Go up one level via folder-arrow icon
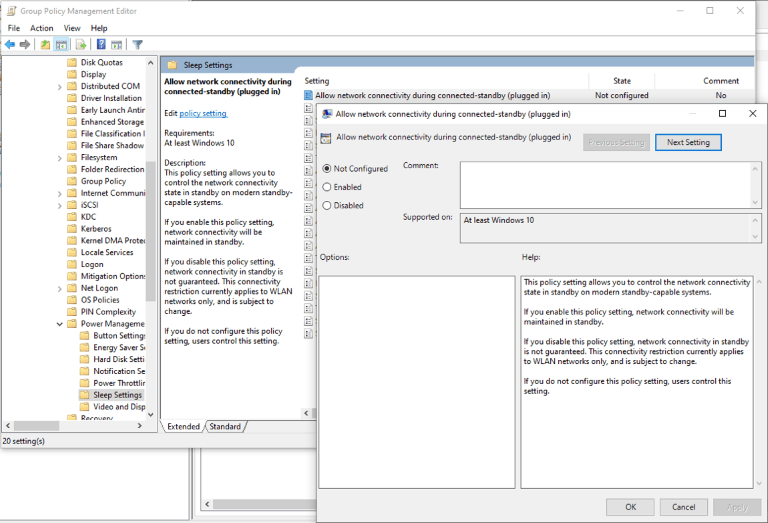Screen dimensions: 768x523 [x=45, y=45]
